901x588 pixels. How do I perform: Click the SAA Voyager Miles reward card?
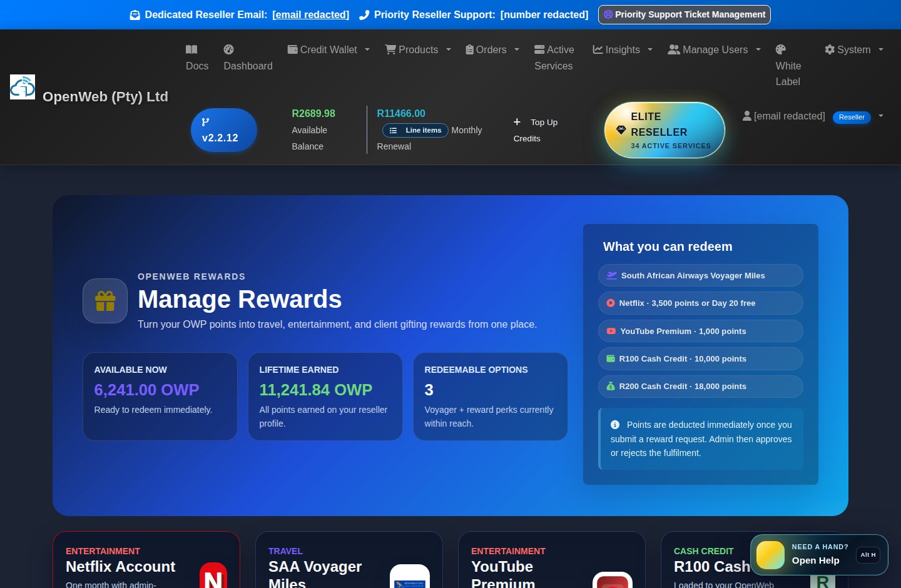pos(349,560)
